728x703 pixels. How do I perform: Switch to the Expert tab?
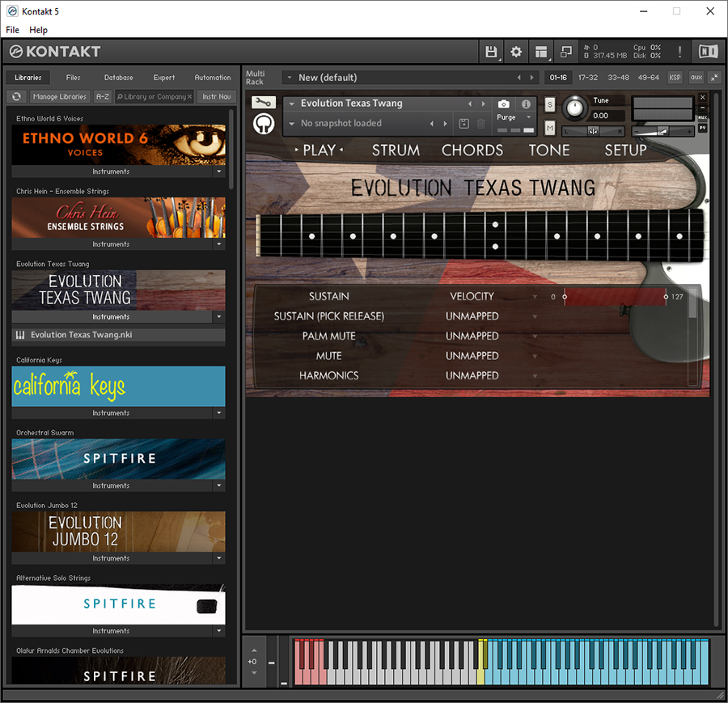tap(164, 78)
